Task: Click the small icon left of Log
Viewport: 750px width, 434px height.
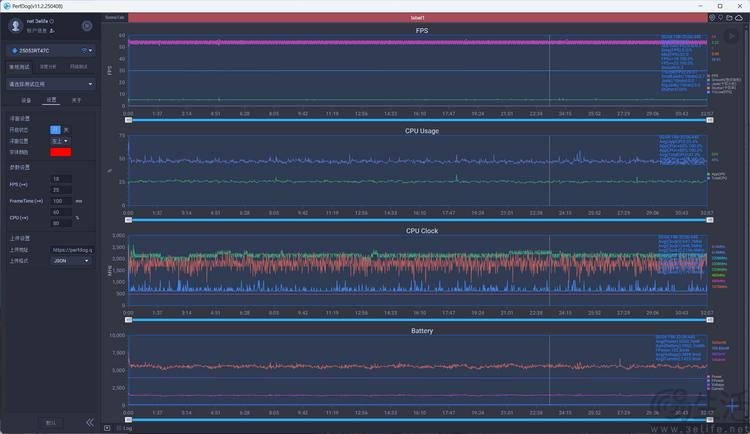Action: click(107, 428)
